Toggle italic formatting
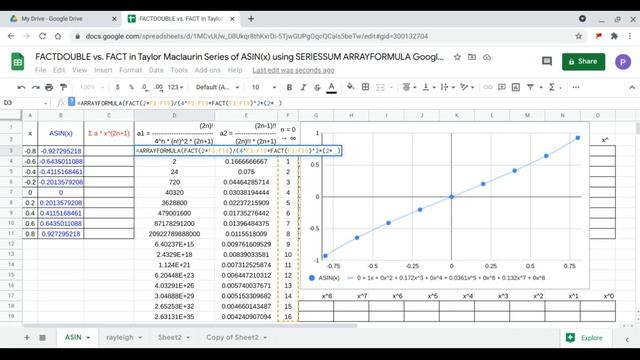Screen dimensions: 640x360 pos(303,87)
